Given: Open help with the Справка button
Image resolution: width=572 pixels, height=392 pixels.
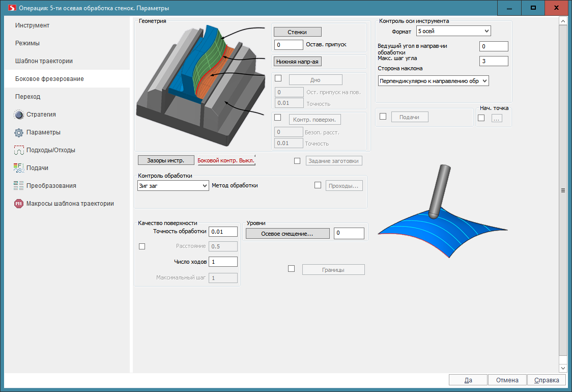Looking at the screenshot, I should pyautogui.click(x=547, y=380).
